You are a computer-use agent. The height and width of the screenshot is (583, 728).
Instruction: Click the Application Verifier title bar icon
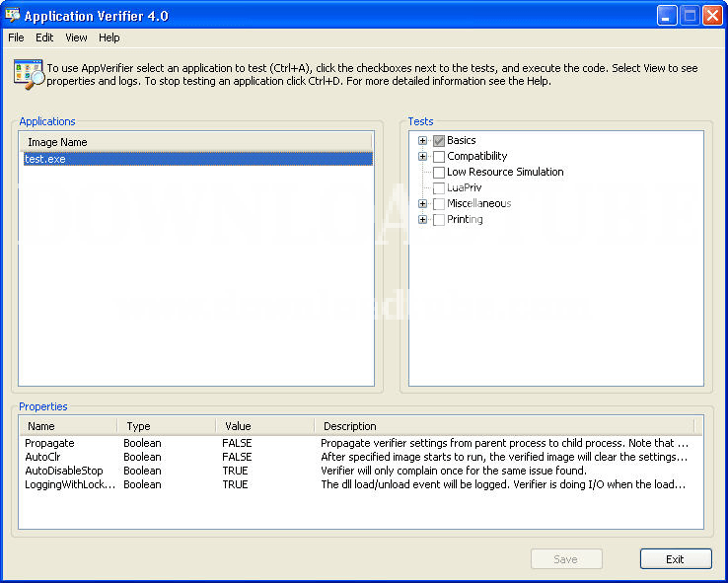coord(13,16)
